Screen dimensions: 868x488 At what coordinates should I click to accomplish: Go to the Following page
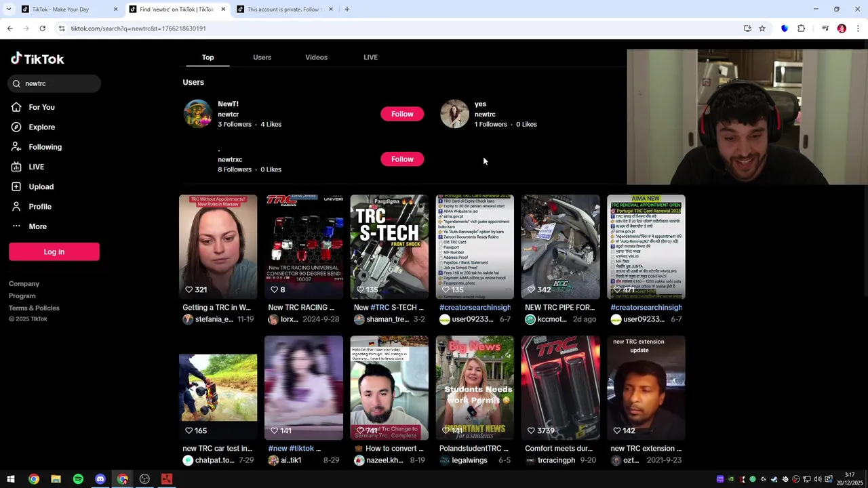click(45, 147)
